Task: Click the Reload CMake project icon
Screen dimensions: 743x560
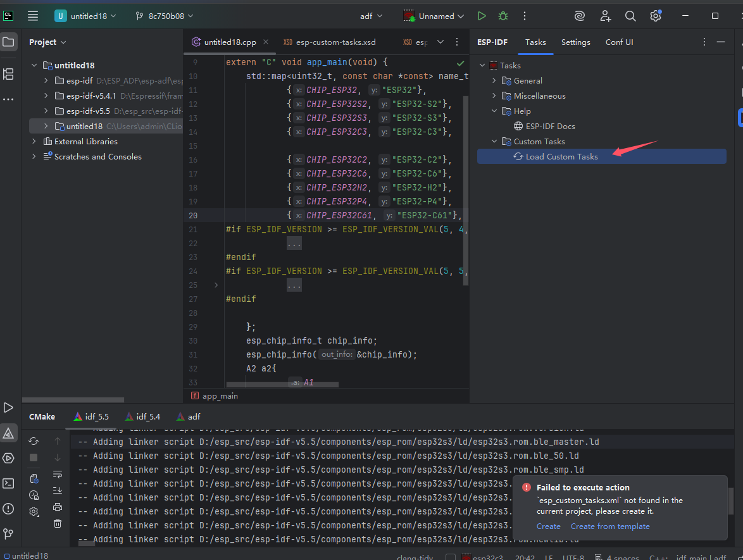Action: pos(34,441)
